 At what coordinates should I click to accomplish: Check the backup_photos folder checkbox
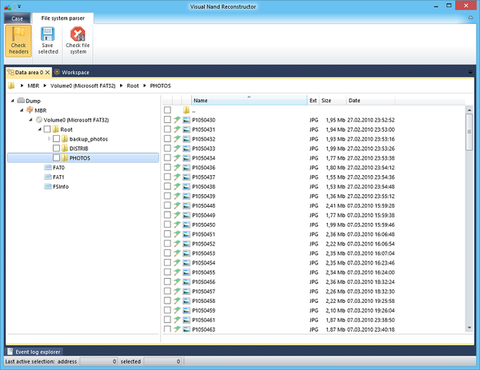point(56,139)
